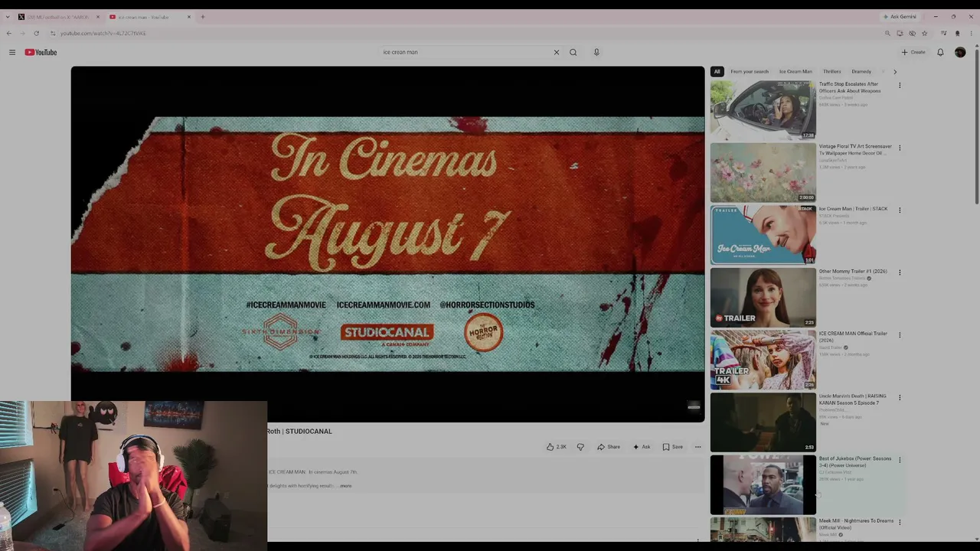The width and height of the screenshot is (980, 551).
Task: Open Best of Jukebox video thumbnail
Action: click(763, 484)
